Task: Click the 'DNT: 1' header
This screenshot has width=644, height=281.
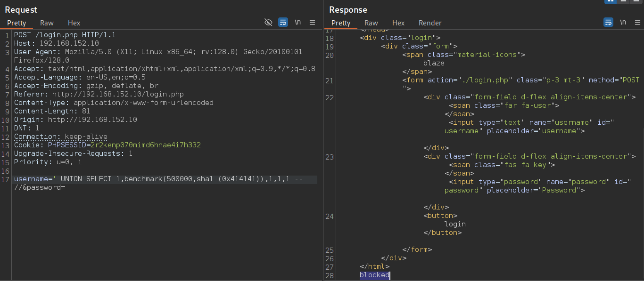Action: (x=26, y=128)
